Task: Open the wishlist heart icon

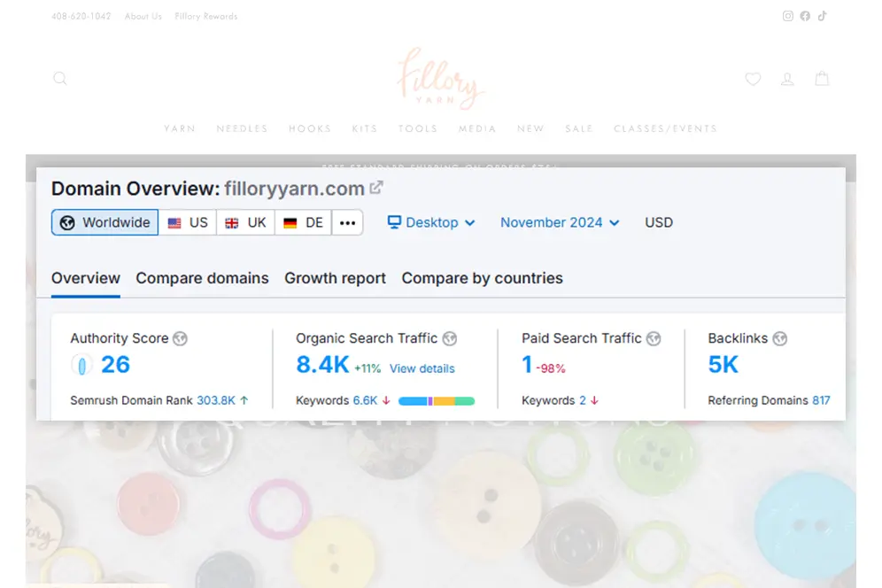Action: [x=753, y=79]
